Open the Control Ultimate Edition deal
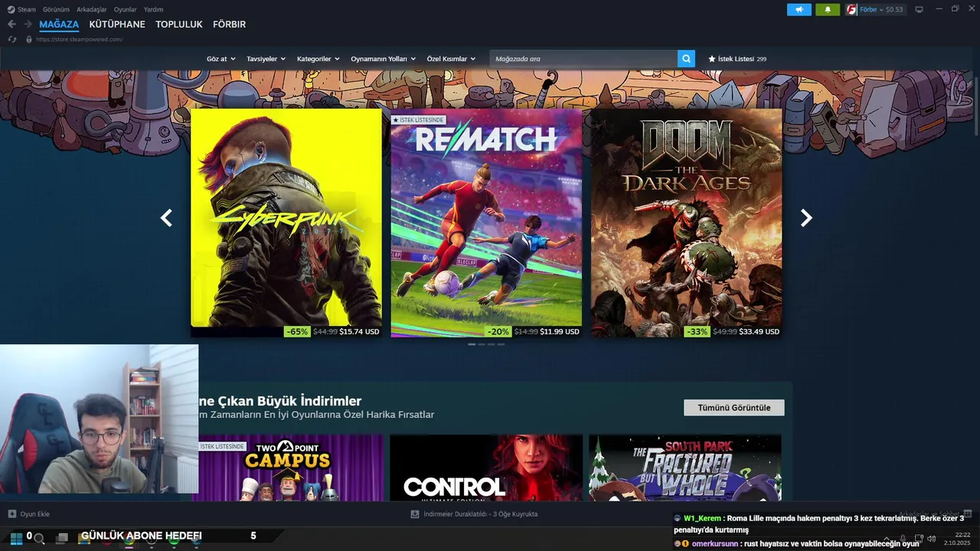Viewport: 980px width, 551px height. 486,468
